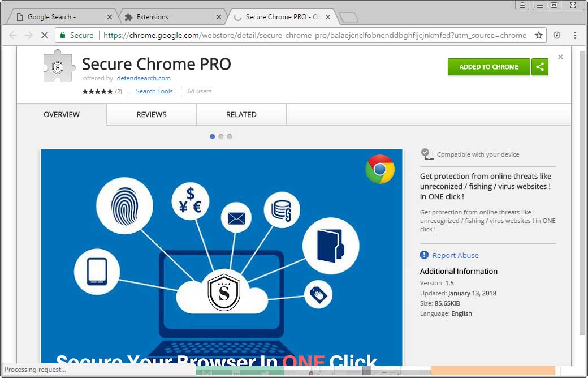Open the REVIEWS tab
Screen dimensions: 588x378
pos(152,114)
